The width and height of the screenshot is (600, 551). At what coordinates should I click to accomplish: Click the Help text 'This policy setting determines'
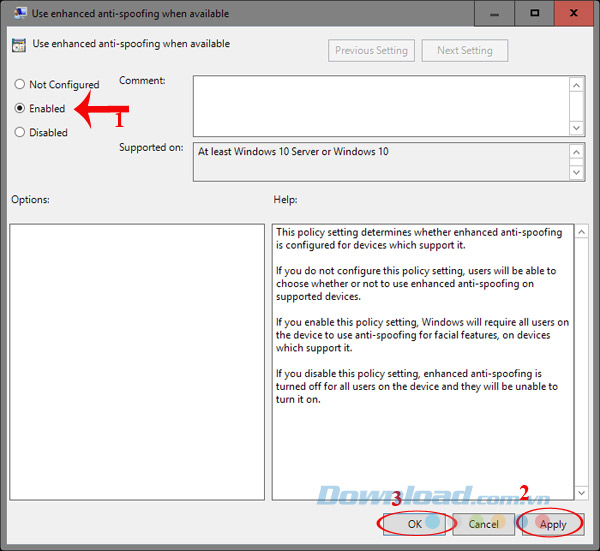(346, 232)
